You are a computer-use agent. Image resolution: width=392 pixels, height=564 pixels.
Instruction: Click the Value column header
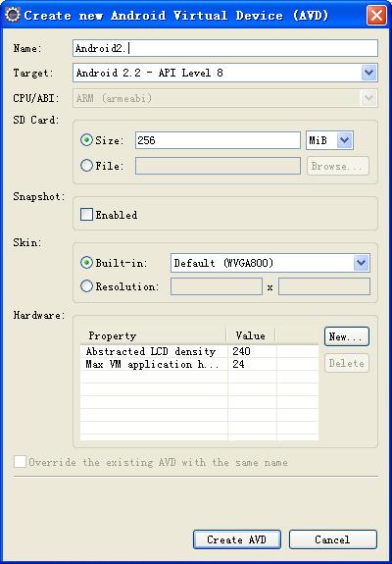[x=251, y=336]
